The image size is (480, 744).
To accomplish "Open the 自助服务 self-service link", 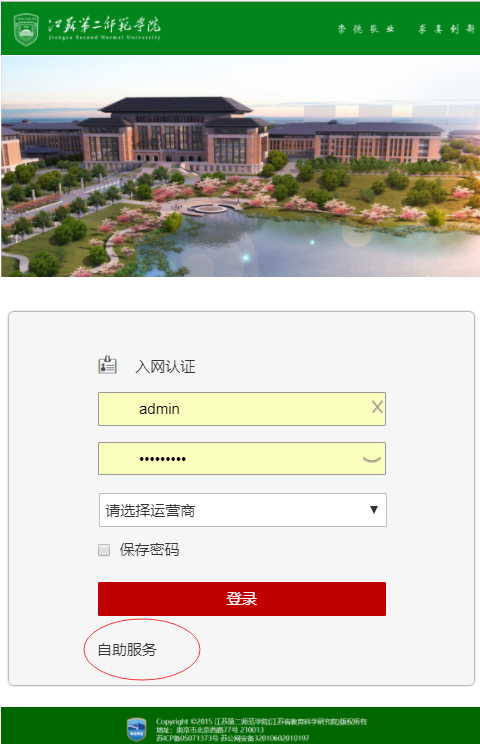I will (127, 650).
